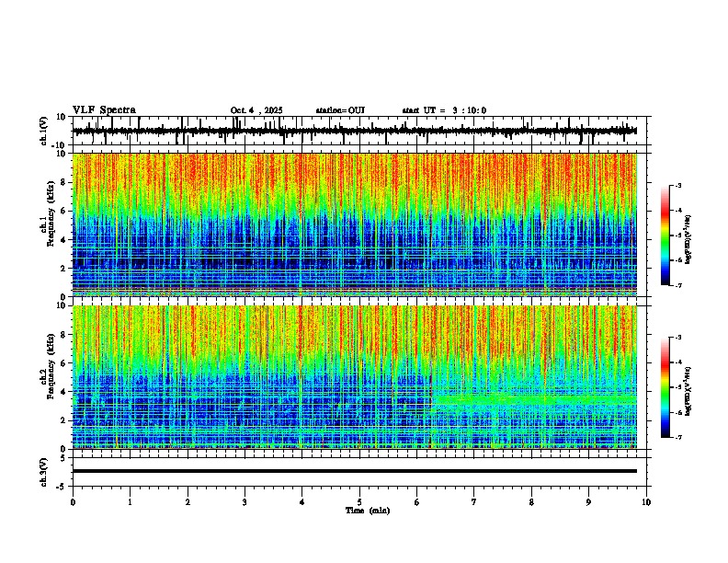Click the ch.2 color scale bar
Viewport: 728px width, 563px height.
coord(665,387)
